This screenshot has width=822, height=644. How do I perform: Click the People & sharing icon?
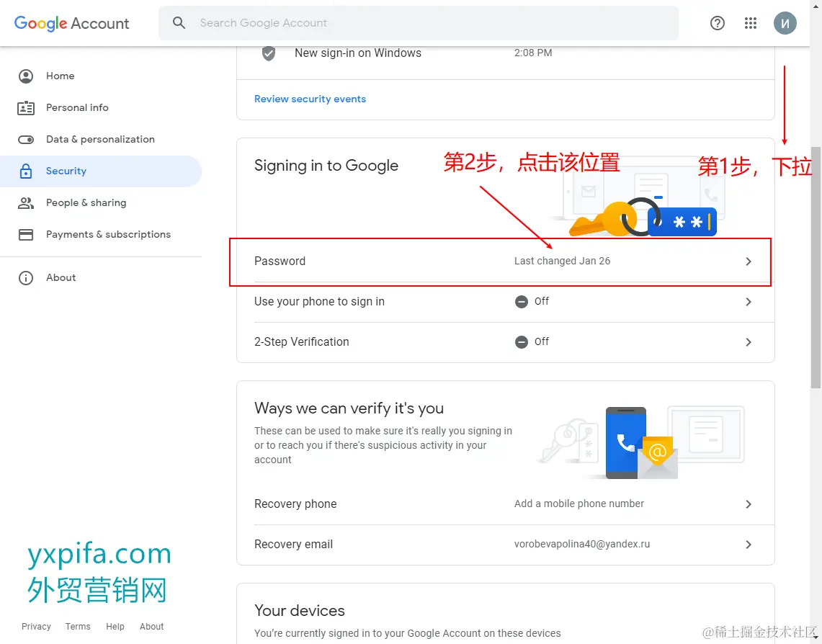point(26,203)
